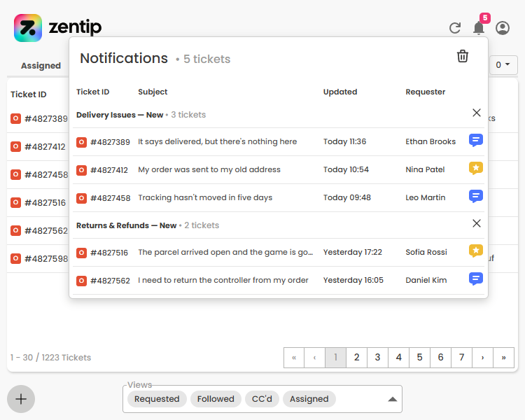Click requester Sofia Rossi
This screenshot has width=525, height=420.
(426, 252)
